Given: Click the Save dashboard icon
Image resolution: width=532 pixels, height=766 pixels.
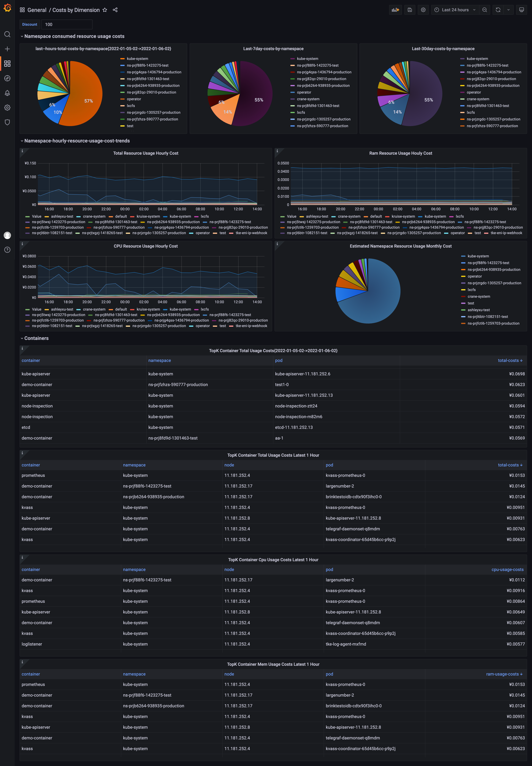Looking at the screenshot, I should (410, 10).
